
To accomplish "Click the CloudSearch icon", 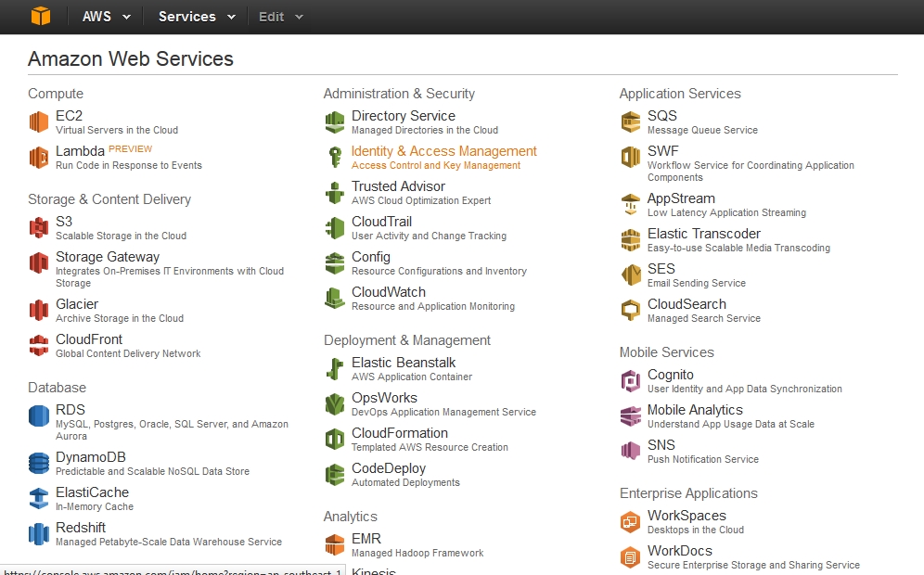I will tap(631, 310).
